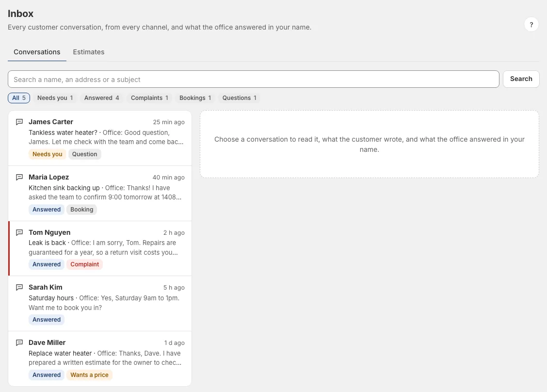Click the Answered tag on Dave Miller

coord(47,375)
